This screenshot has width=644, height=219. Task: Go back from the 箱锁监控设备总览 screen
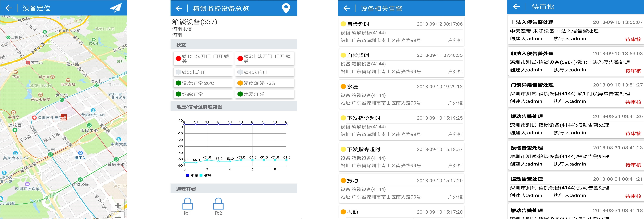tap(179, 8)
